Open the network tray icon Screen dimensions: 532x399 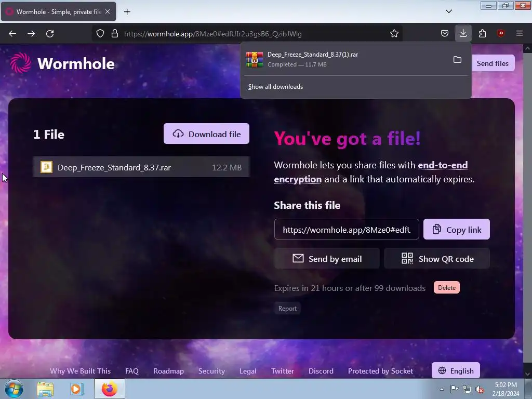click(467, 389)
